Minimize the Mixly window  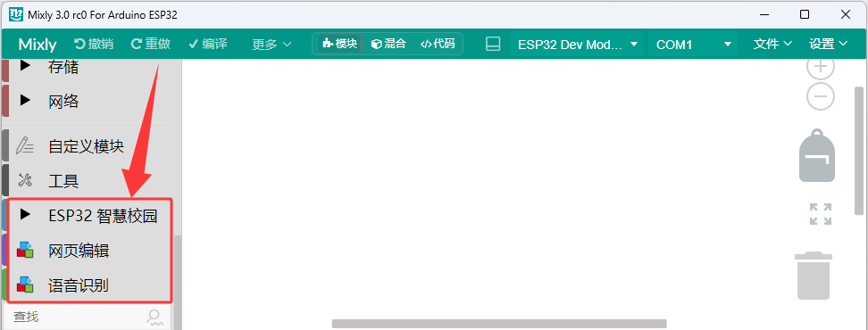coord(765,15)
